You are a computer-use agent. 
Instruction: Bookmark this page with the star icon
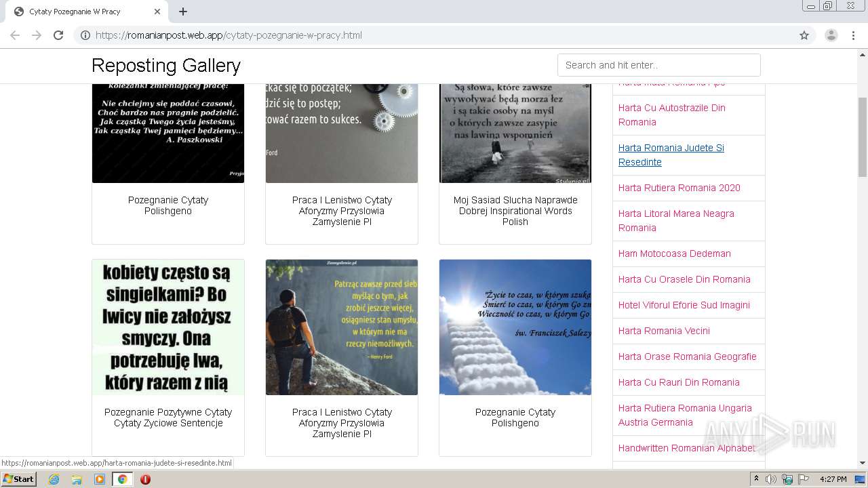pyautogui.click(x=804, y=35)
